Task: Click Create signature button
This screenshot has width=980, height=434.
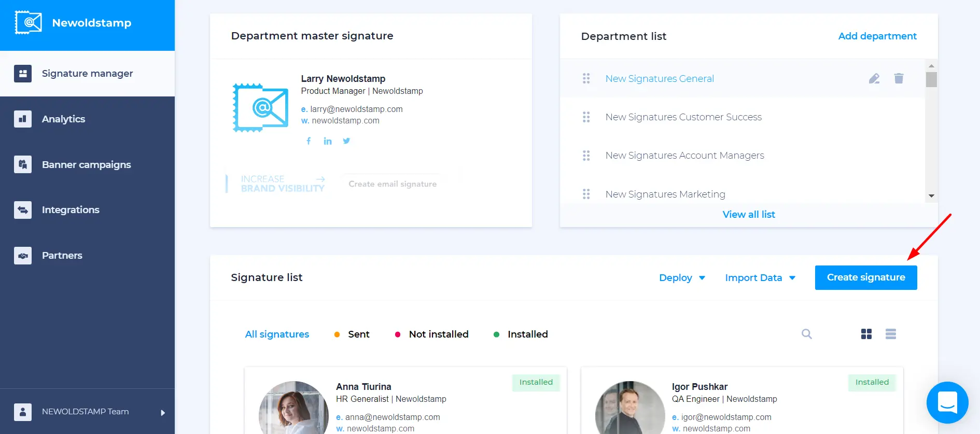Action: (x=866, y=277)
